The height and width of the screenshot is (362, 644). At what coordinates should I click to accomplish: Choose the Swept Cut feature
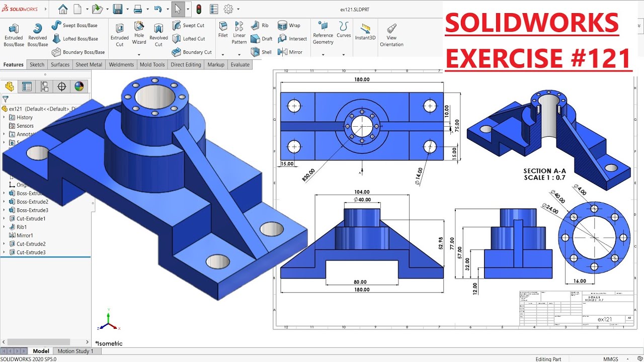click(x=188, y=25)
